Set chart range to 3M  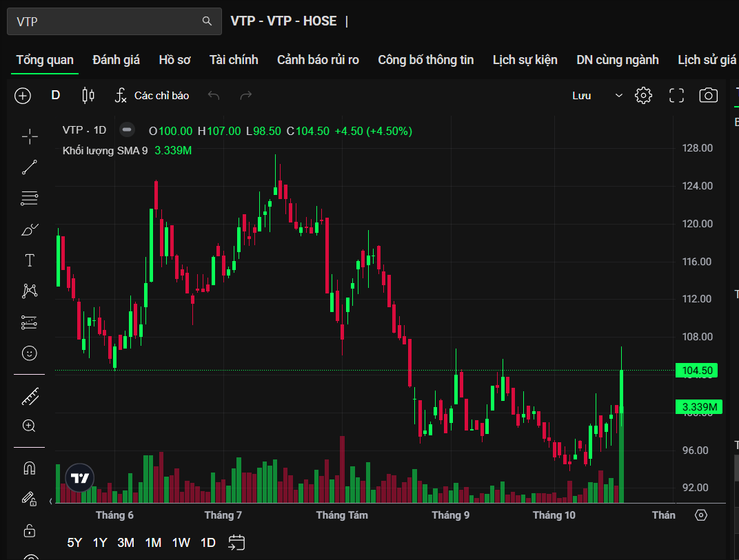pos(125,543)
